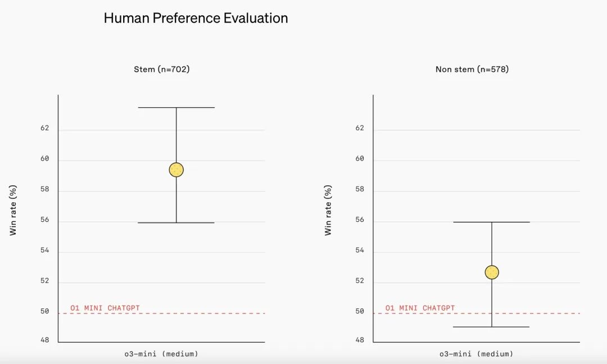Click the O1 MINI CHATGPT label in Stem chart
This screenshot has height=364, width=607.
point(105,308)
